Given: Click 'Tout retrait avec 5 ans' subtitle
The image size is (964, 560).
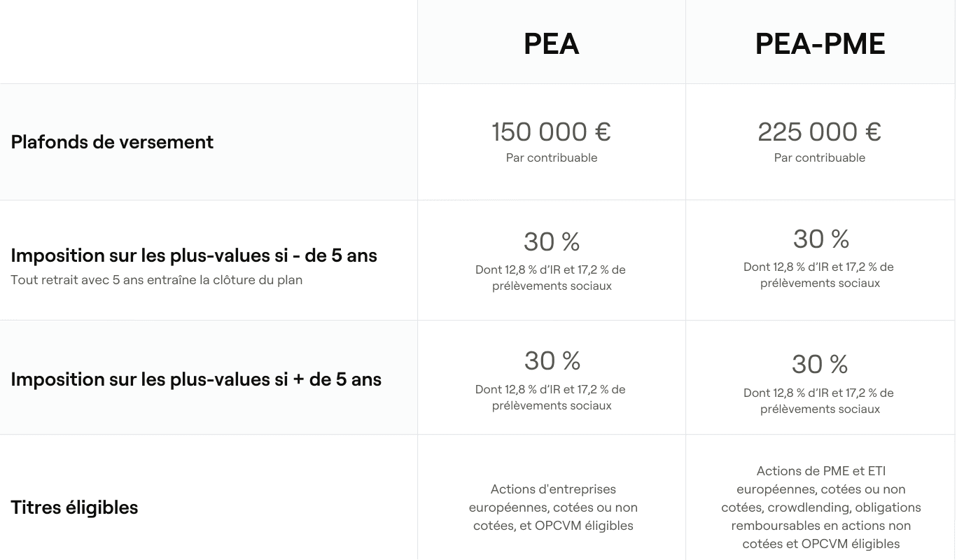Looking at the screenshot, I should click(x=157, y=280).
